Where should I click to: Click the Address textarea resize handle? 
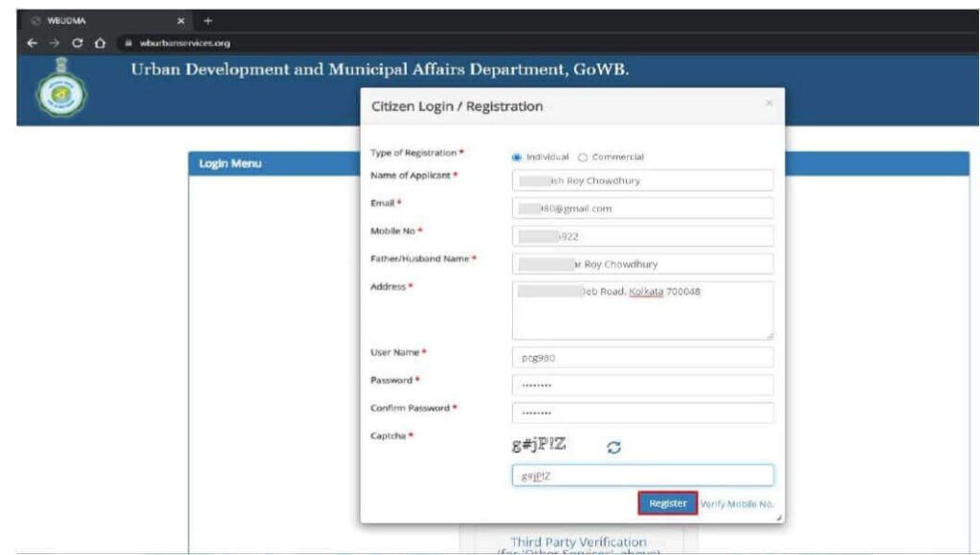(x=769, y=336)
